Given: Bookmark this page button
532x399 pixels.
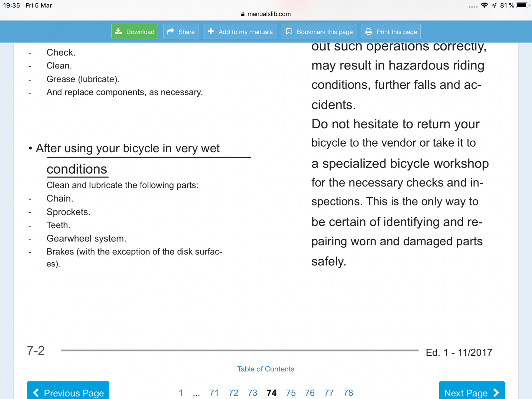Looking at the screenshot, I should point(319,32).
